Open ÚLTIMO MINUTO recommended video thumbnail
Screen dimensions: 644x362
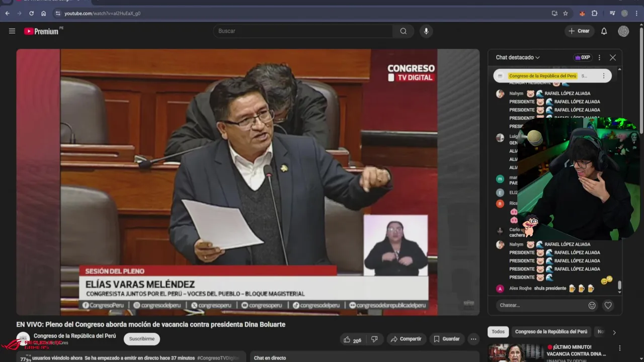pos(516,353)
